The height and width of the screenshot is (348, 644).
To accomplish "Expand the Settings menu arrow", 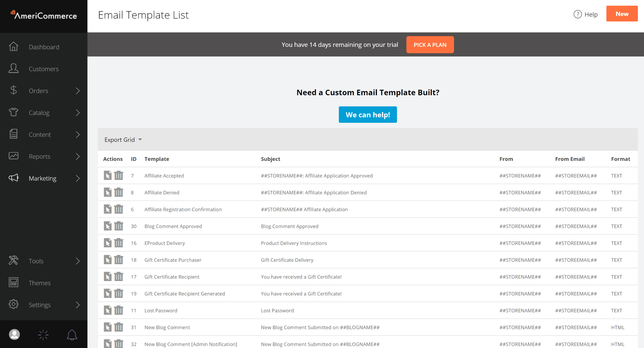I will click(x=78, y=305).
